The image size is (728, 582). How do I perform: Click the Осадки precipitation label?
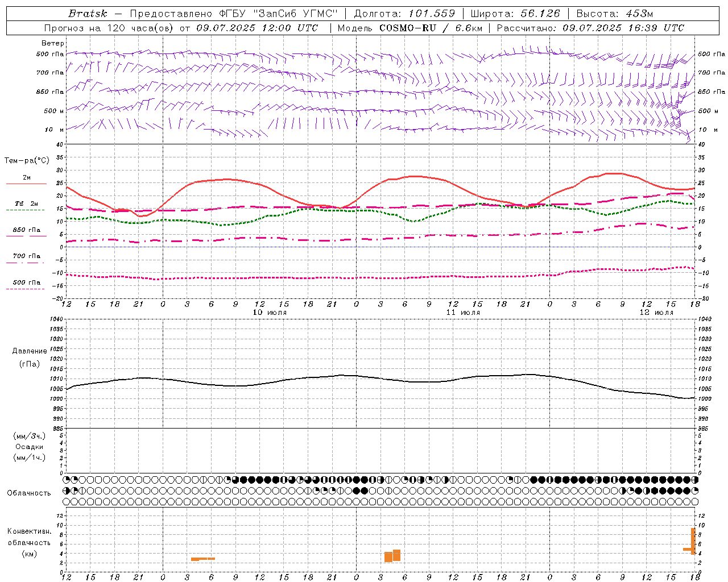pyautogui.click(x=30, y=447)
